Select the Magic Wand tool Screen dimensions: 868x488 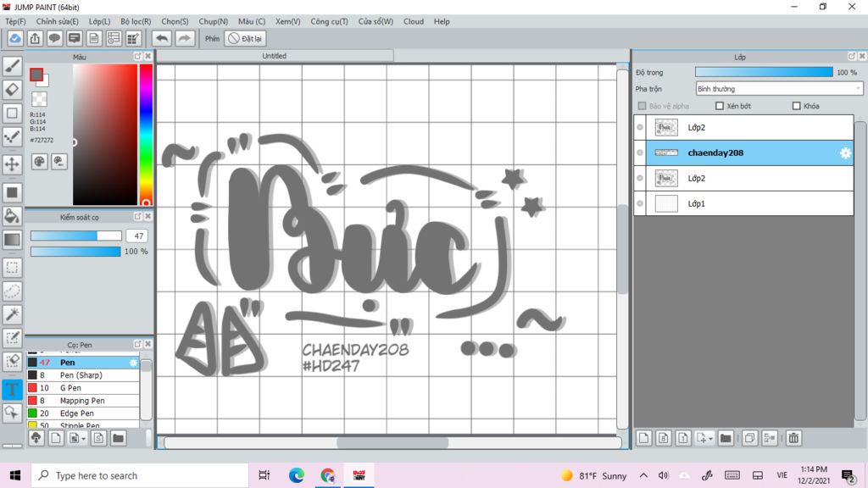tap(12, 314)
